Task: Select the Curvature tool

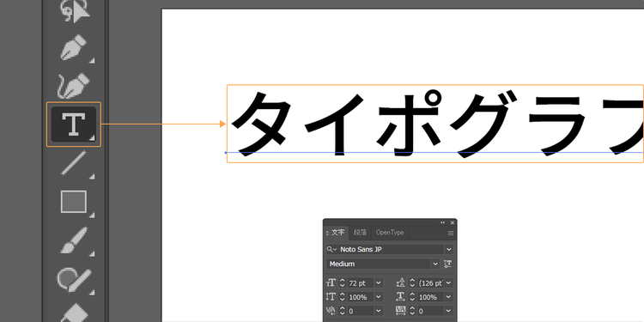Action: click(74, 85)
